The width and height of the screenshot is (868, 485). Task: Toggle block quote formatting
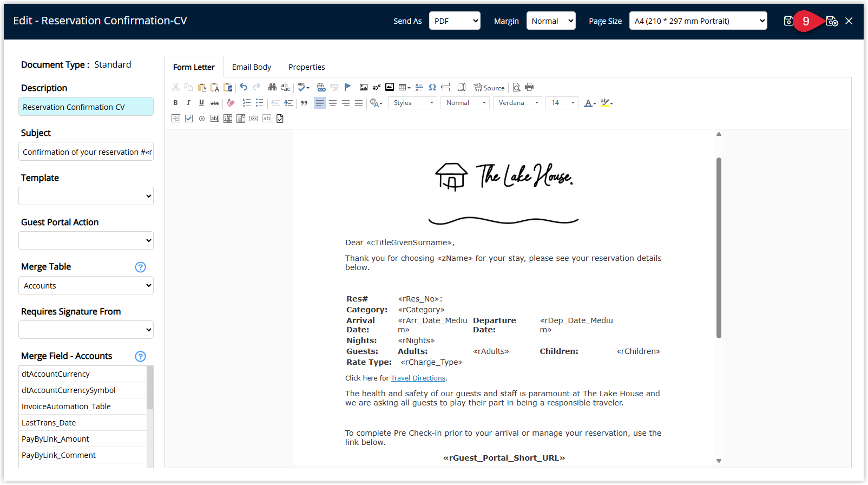coord(304,103)
